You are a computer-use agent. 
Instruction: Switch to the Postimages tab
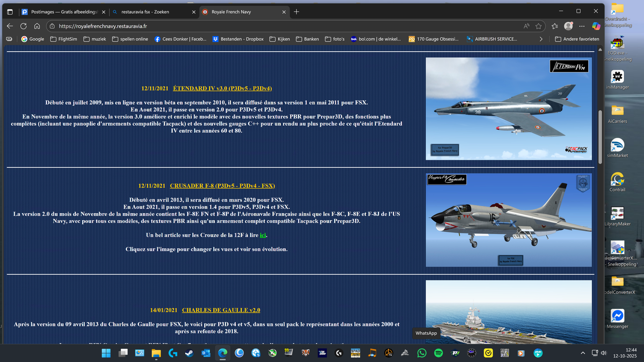(x=63, y=12)
